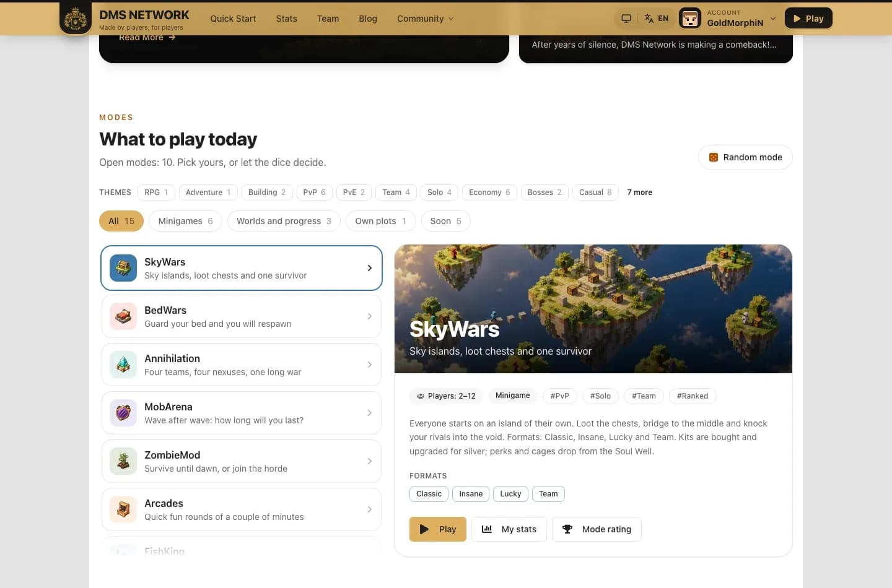Click the GoldMorphiN avatar icon
Image resolution: width=892 pixels, height=588 pixels.
[x=690, y=19]
